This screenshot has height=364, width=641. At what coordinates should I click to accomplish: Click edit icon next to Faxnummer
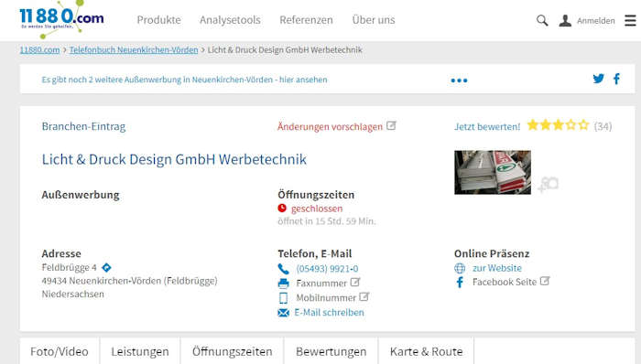pos(355,282)
